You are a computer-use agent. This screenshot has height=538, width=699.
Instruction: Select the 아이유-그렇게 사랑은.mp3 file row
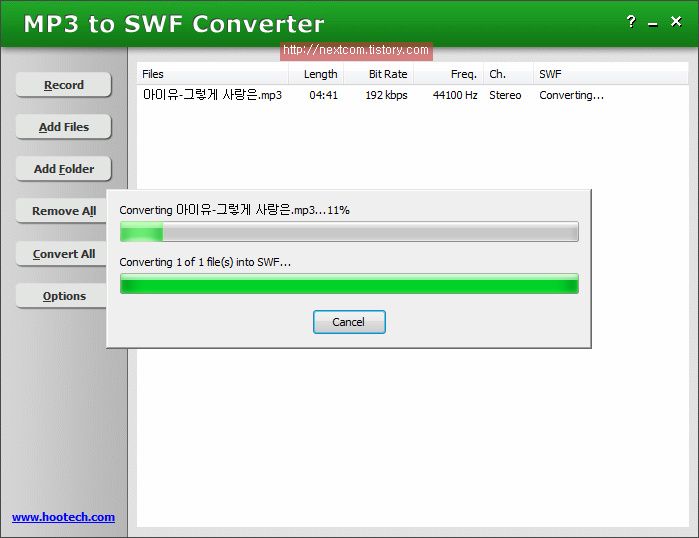click(412, 95)
